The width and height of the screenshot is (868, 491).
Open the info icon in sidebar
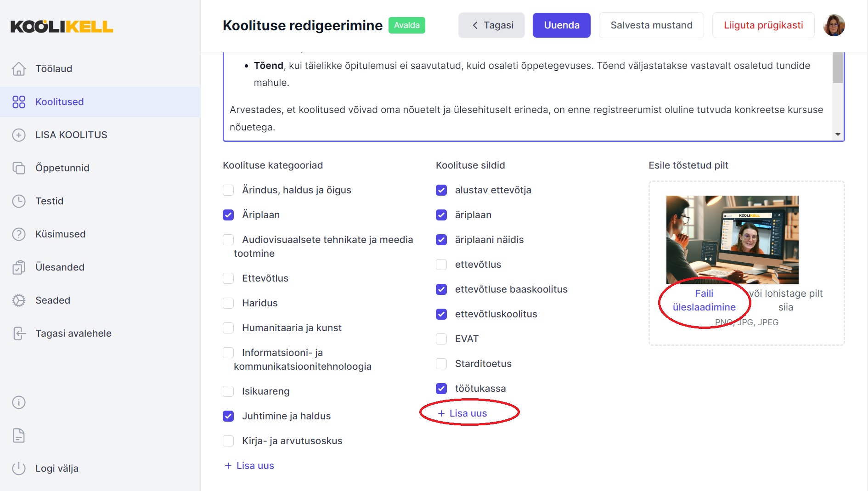click(19, 403)
